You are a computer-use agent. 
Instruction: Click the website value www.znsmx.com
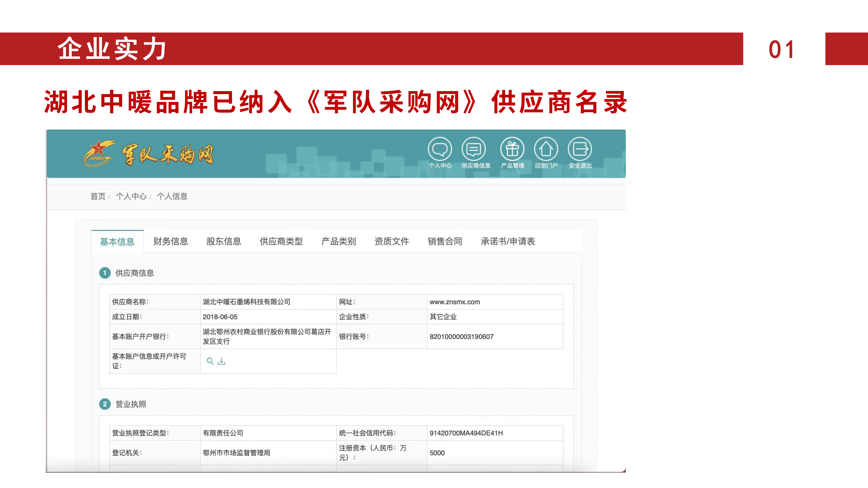(x=455, y=302)
